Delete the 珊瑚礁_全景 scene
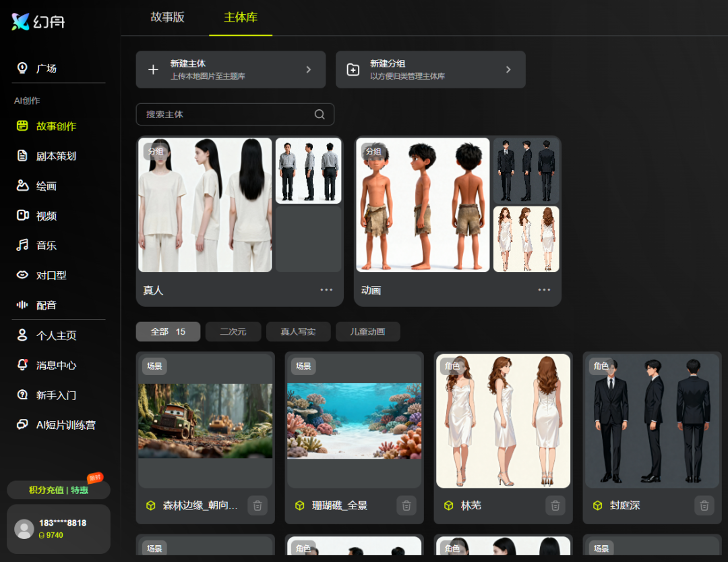Image resolution: width=728 pixels, height=562 pixels. [x=406, y=505]
